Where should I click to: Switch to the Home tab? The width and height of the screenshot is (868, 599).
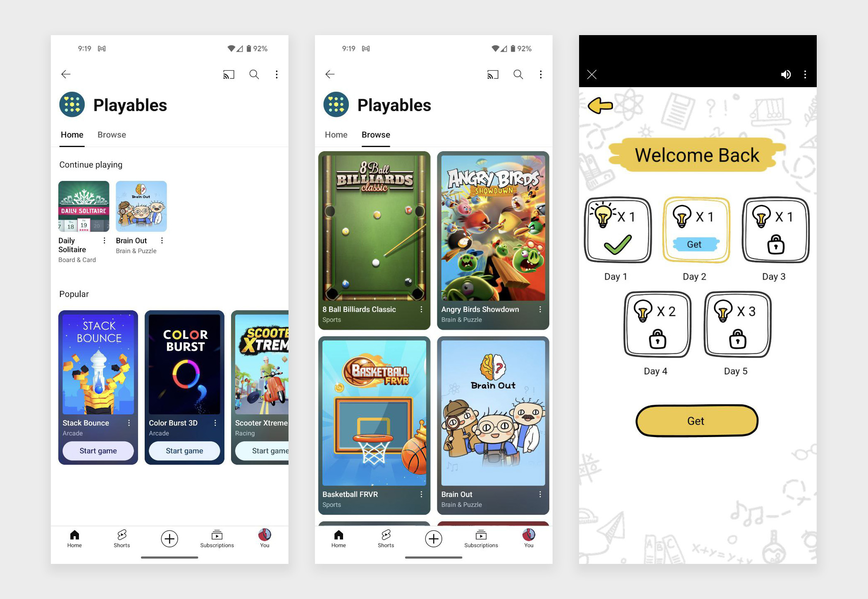[336, 135]
